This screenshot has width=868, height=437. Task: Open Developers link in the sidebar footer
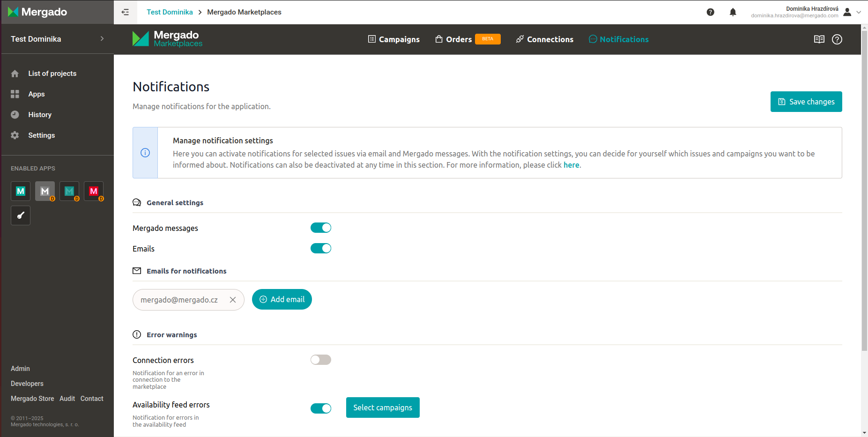click(27, 384)
